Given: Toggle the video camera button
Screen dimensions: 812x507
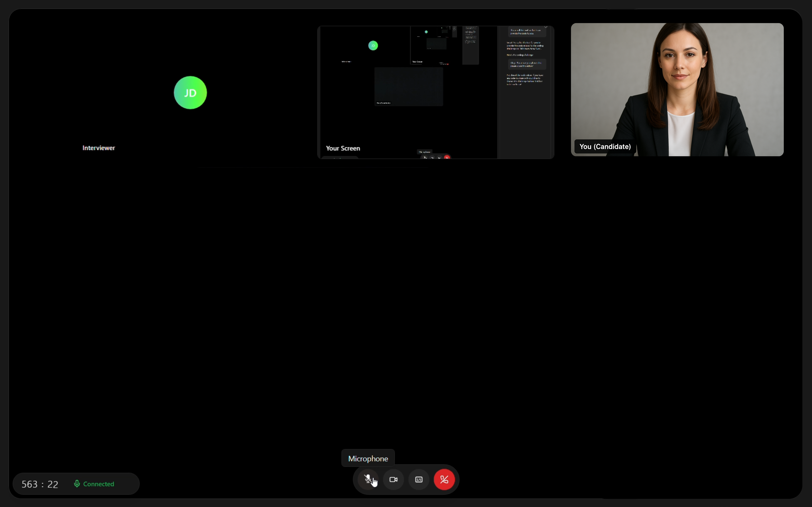Looking at the screenshot, I should point(394,480).
